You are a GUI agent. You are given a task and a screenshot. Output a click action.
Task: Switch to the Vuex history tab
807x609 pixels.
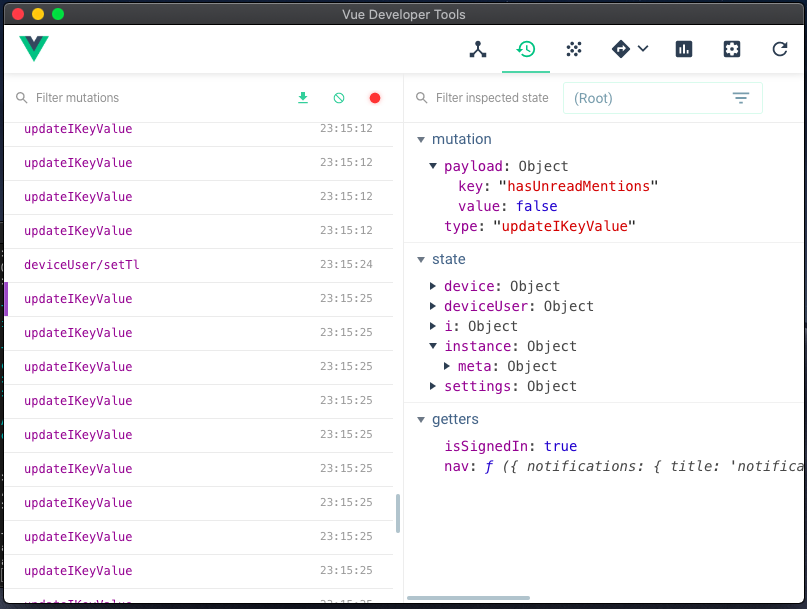click(525, 49)
